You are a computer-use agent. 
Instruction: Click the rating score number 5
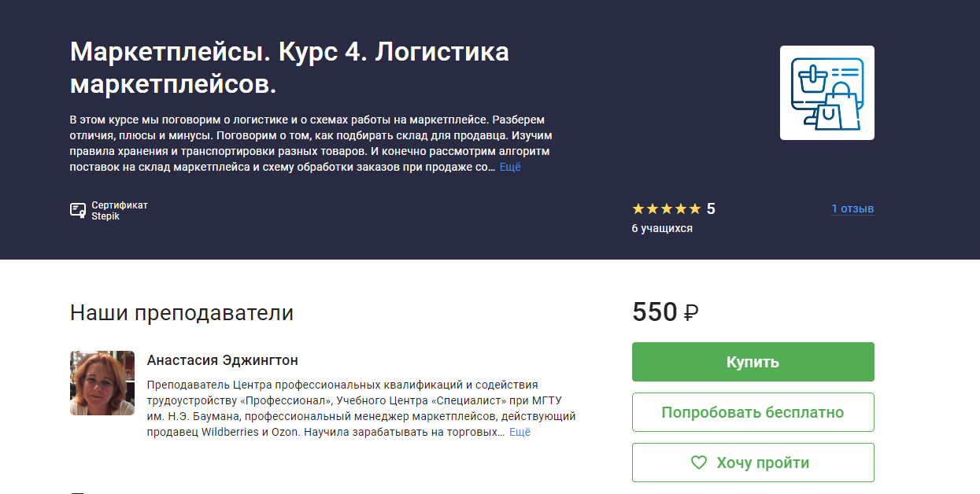point(711,209)
